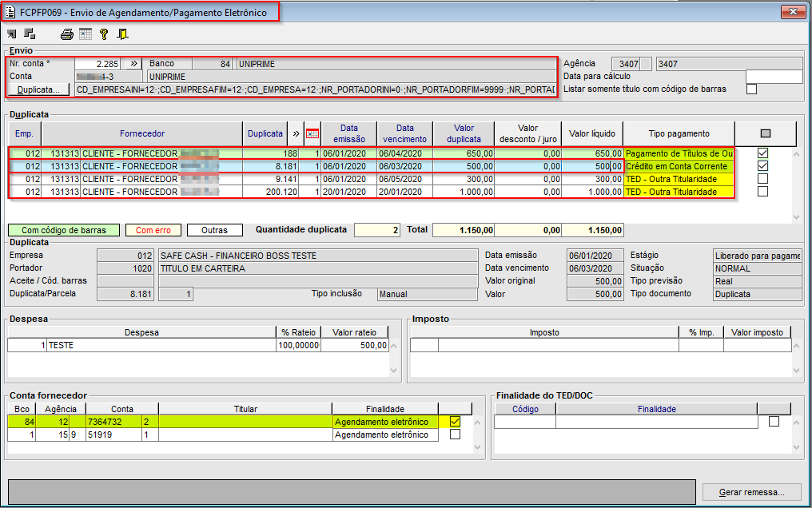Open the calendar grid toolbar icon
Image resolution: width=812 pixels, height=508 pixels.
click(x=85, y=34)
